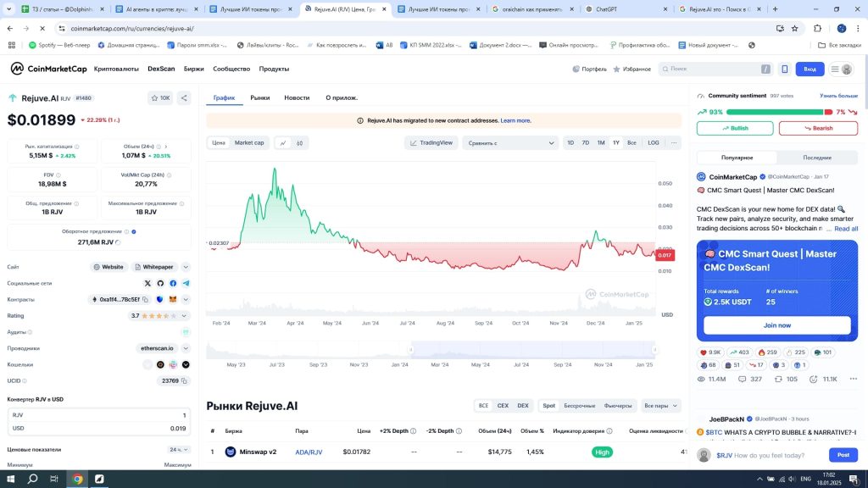Open the Learn more migration link
Image resolution: width=868 pixels, height=488 pixels.
516,120
